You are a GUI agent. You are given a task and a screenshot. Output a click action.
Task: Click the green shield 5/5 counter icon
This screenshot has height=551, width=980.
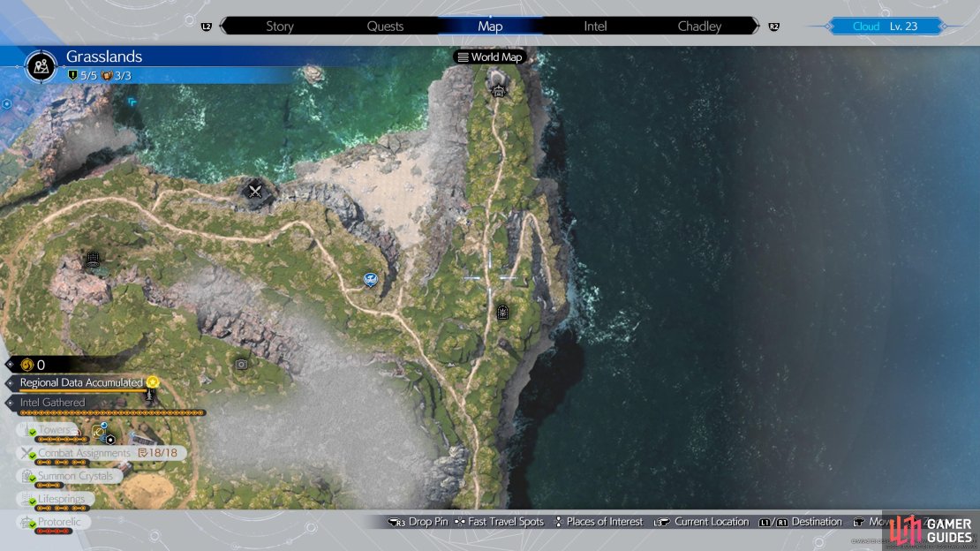pos(72,76)
